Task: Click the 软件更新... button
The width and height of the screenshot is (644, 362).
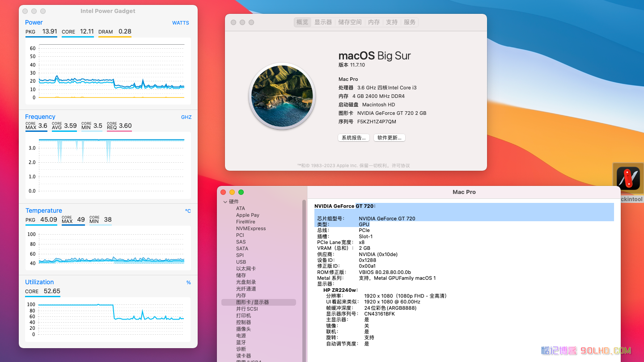Action: point(390,138)
